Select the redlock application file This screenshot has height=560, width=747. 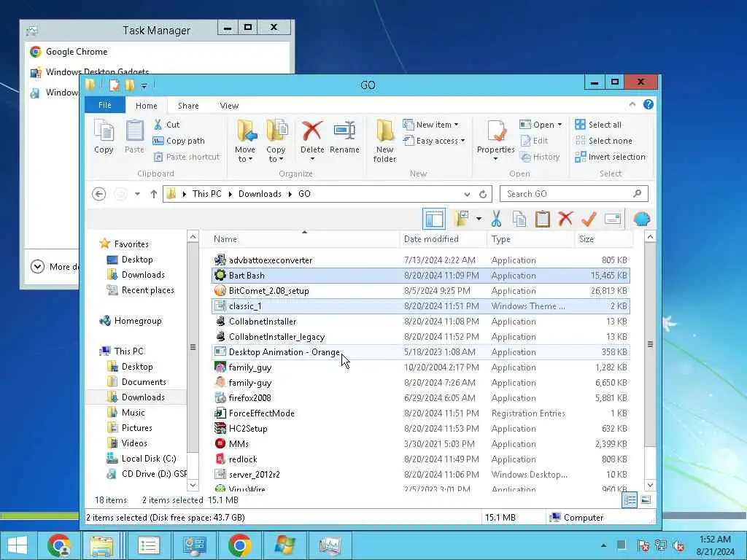[421, 459]
